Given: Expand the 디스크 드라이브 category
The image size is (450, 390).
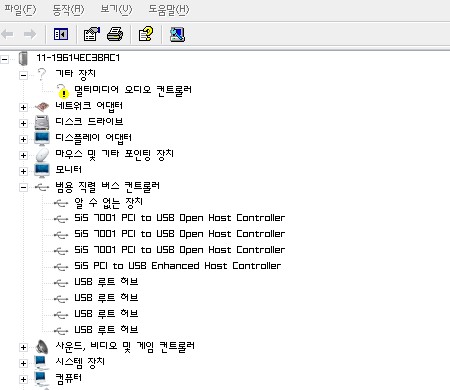Looking at the screenshot, I should [23, 123].
